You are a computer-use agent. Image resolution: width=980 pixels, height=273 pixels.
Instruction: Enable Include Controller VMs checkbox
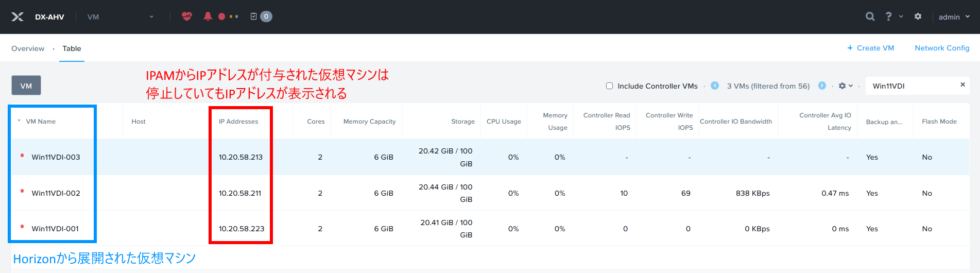[x=609, y=86]
